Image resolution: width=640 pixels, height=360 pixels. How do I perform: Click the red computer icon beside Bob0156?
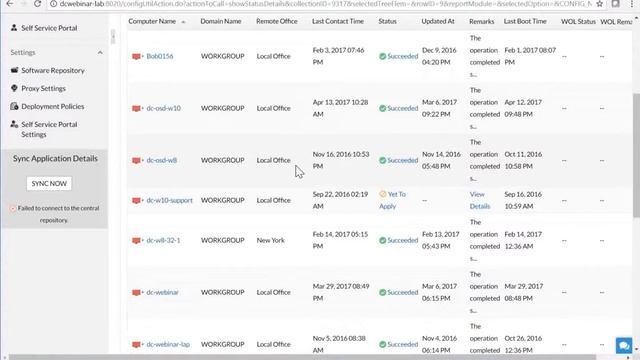pos(136,56)
